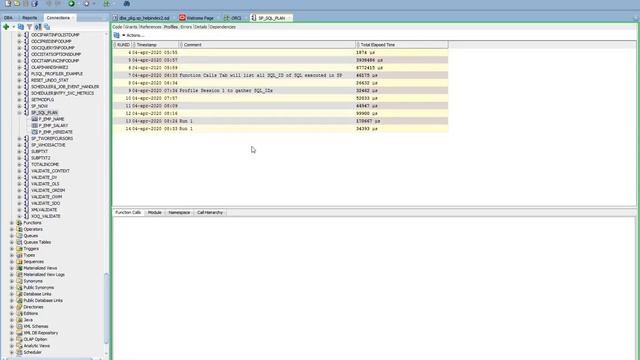640x360 pixels.
Task: Expand the Triggers folder node
Action: pos(12,249)
